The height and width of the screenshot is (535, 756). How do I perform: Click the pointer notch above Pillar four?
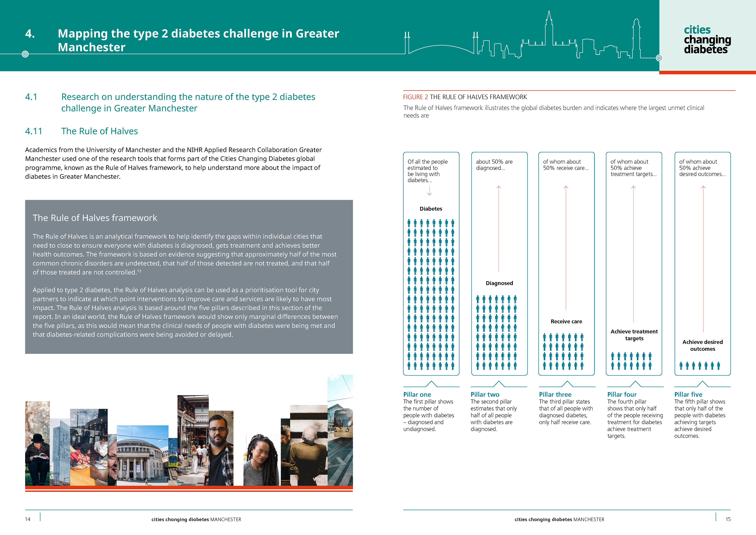[635, 384]
